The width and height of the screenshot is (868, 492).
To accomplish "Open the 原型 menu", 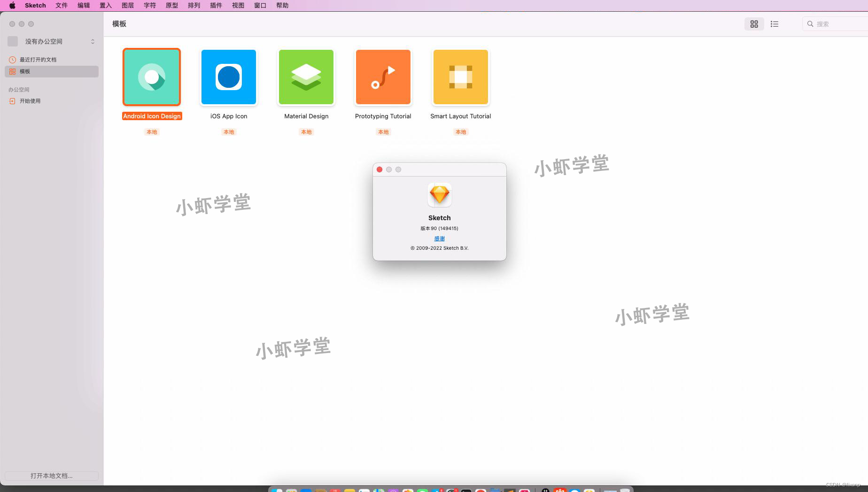I will point(172,6).
